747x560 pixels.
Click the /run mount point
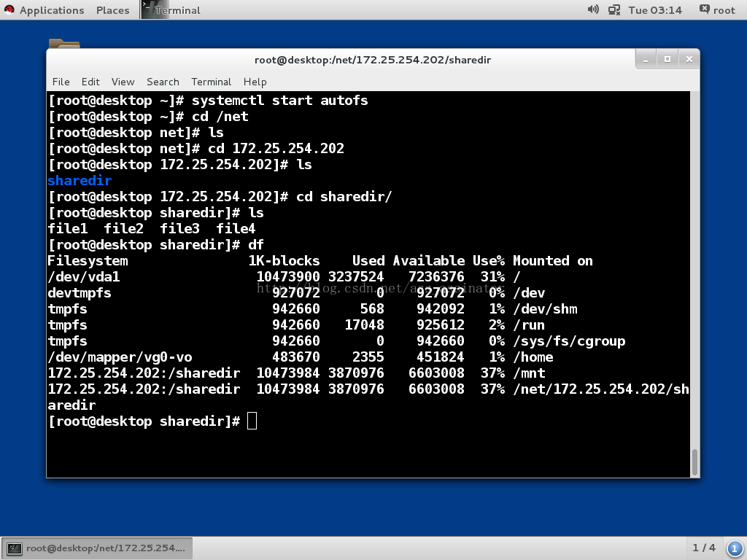[529, 325]
